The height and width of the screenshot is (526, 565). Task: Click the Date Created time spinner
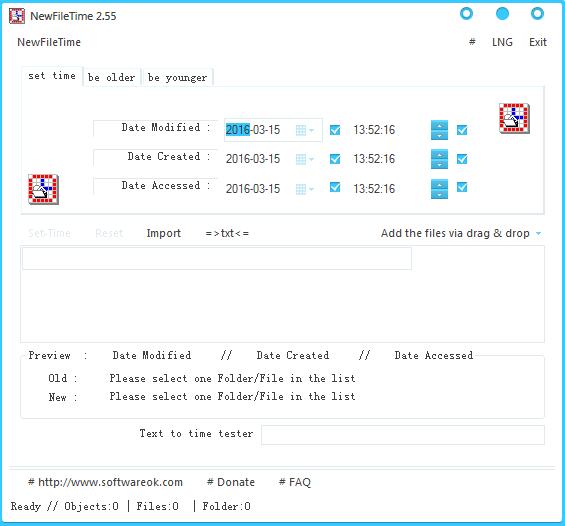tap(439, 159)
